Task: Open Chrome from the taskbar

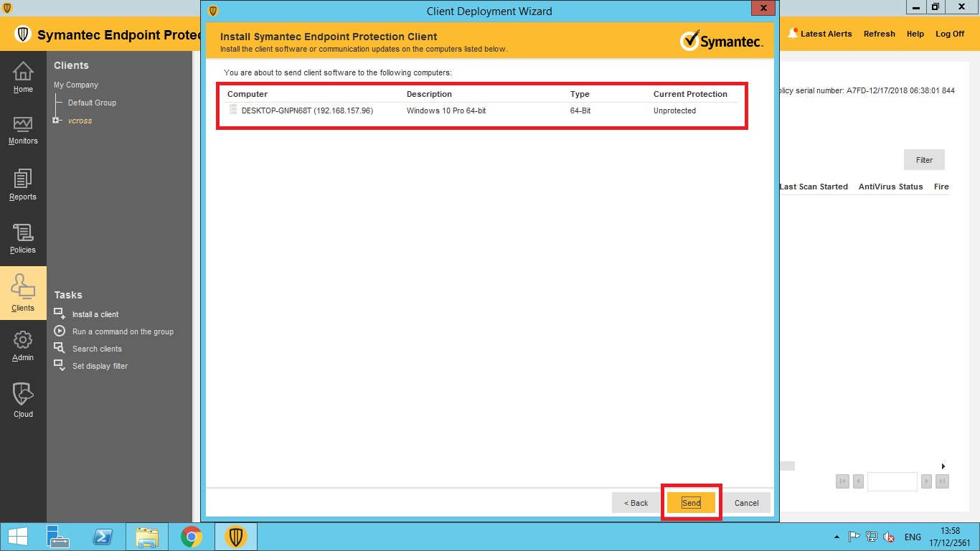Action: click(x=191, y=537)
